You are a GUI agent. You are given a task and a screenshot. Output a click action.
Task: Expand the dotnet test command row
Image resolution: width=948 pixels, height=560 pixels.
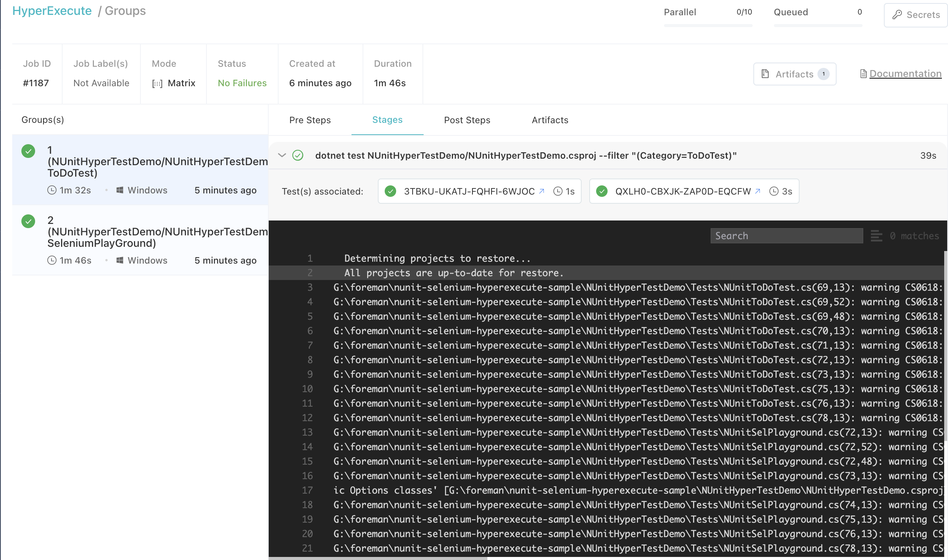click(x=281, y=154)
